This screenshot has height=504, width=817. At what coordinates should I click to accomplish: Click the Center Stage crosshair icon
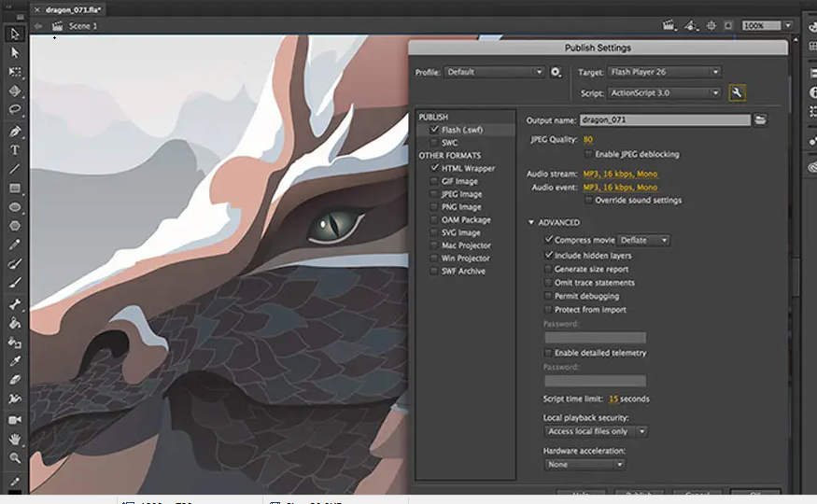click(x=713, y=26)
